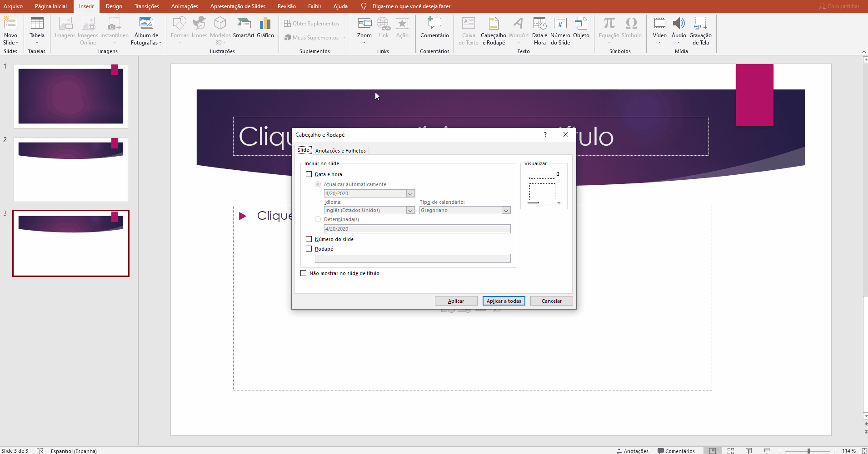
Task: Start Gravação de Tela
Action: [700, 31]
